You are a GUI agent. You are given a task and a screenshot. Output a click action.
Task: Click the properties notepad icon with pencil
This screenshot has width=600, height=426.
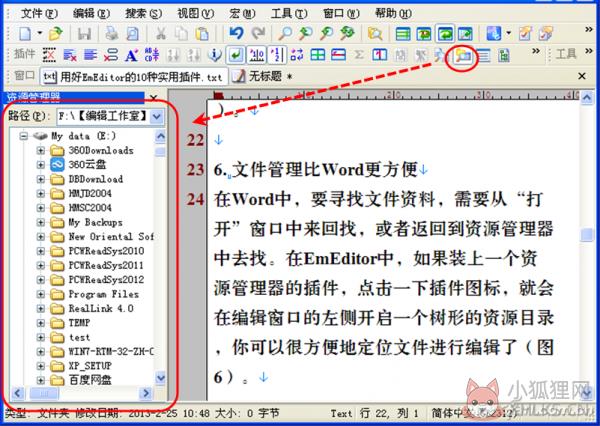pyautogui.click(x=525, y=34)
